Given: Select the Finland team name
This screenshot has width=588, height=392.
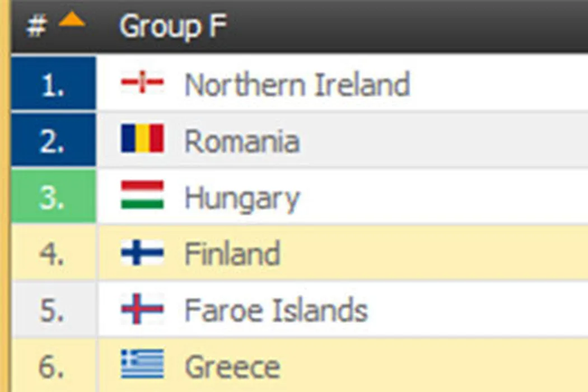Looking at the screenshot, I should (x=232, y=254).
